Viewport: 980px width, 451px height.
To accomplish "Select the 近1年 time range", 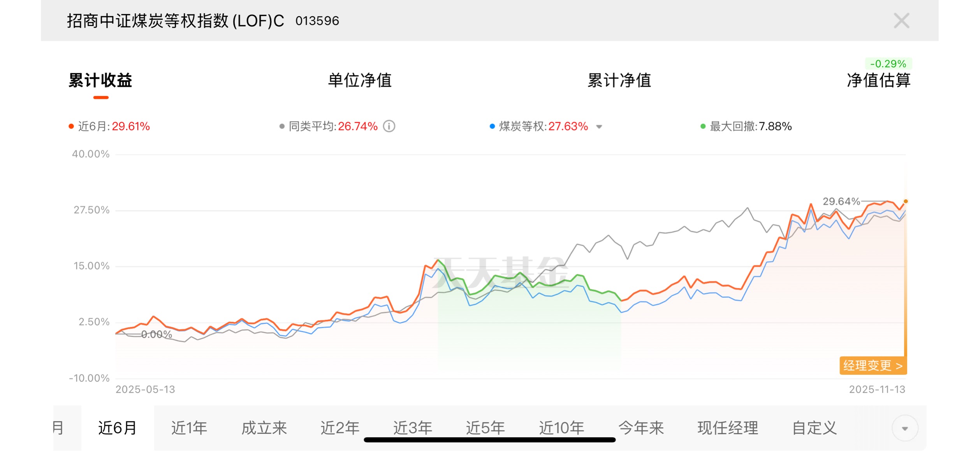I will (189, 428).
